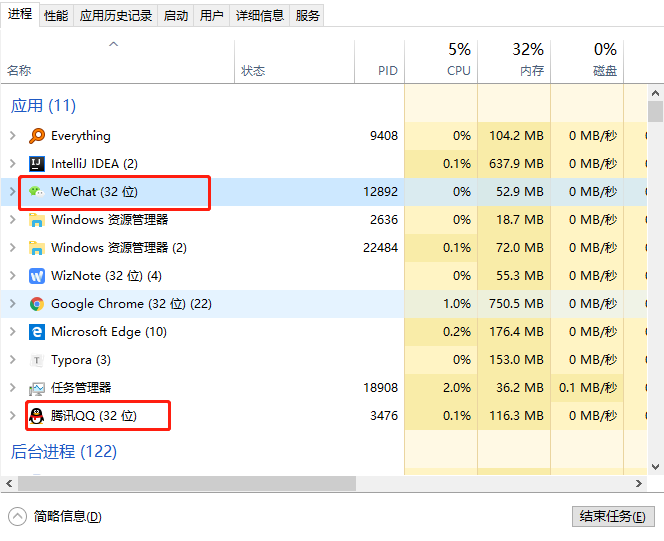Screen dimensions: 664x541
Task: Expand the Everything process row
Action: pos(13,135)
